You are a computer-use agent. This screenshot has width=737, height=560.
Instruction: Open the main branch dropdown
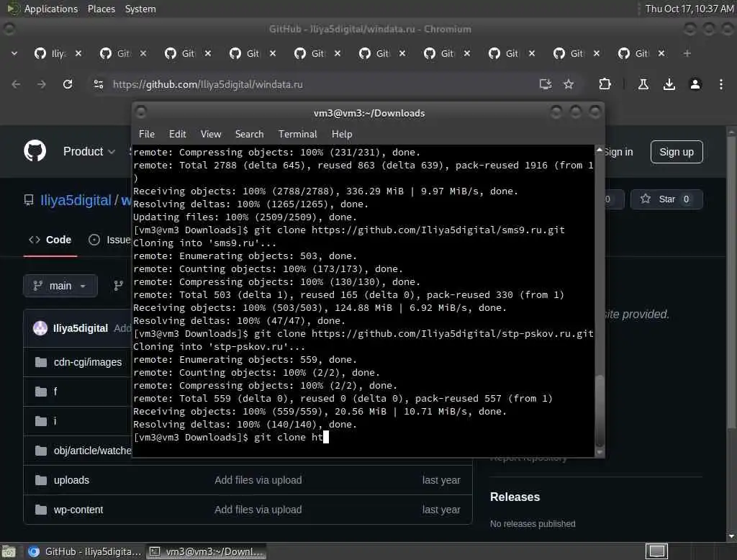coord(60,286)
